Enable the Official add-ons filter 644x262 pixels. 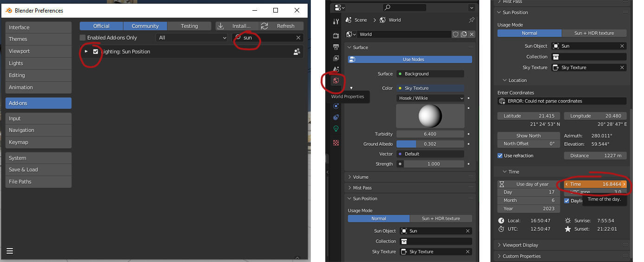point(101,26)
